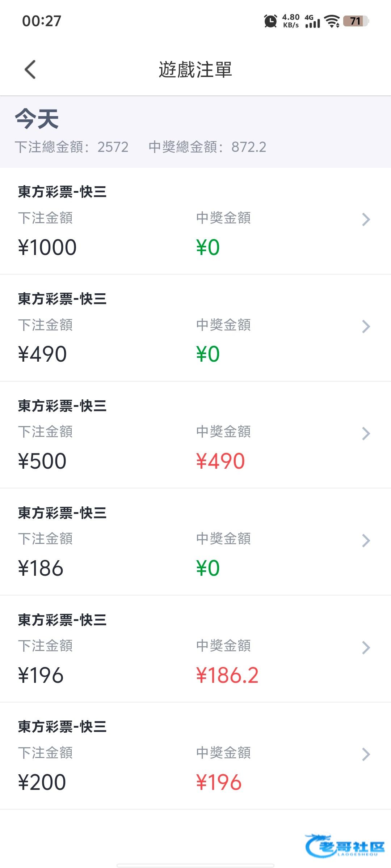Viewport: 391px width, 868px height.
Task: Select the ¥186.2 winning amount
Action: pyautogui.click(x=227, y=675)
